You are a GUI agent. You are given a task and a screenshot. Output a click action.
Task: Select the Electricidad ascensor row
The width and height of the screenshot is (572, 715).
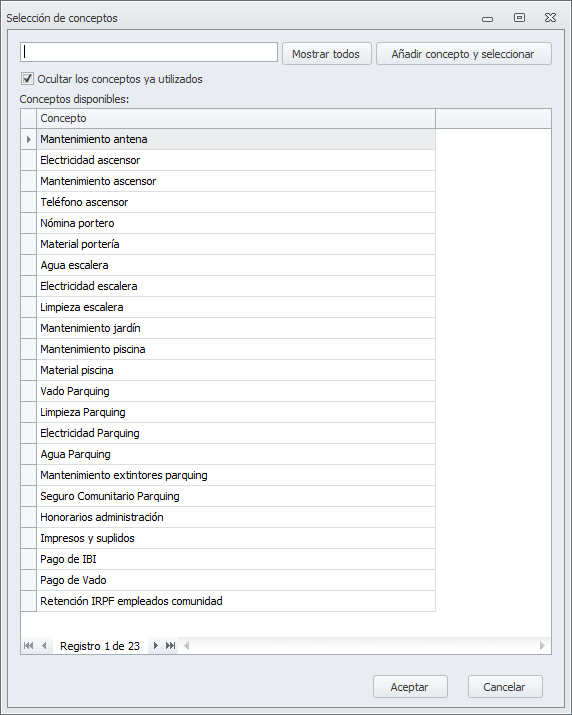236,161
